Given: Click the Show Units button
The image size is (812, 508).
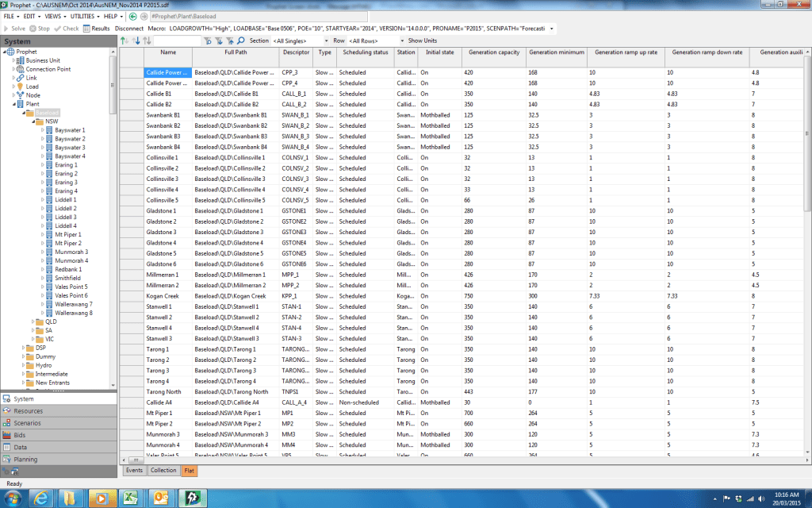Looking at the screenshot, I should coord(422,40).
